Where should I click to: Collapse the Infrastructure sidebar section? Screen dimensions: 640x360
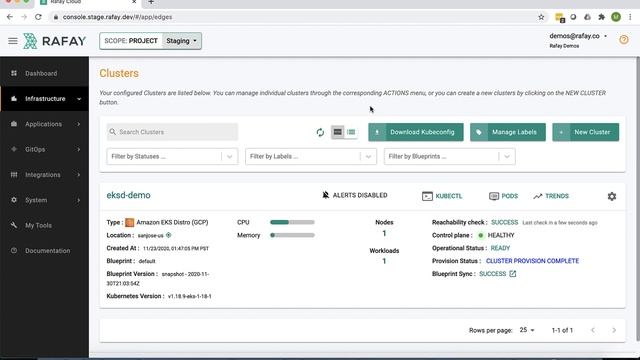pyautogui.click(x=79, y=99)
